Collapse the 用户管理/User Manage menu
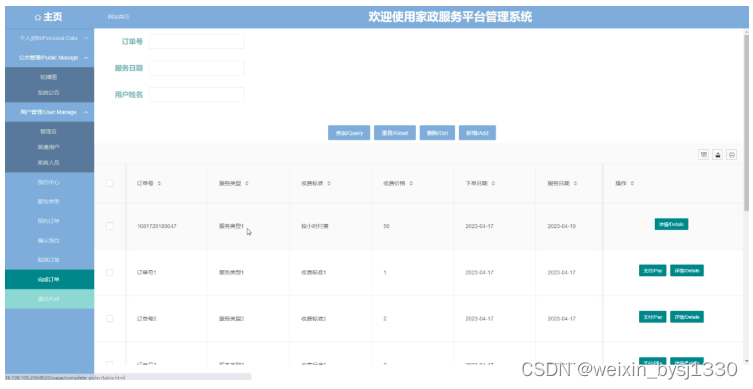 pyautogui.click(x=49, y=112)
